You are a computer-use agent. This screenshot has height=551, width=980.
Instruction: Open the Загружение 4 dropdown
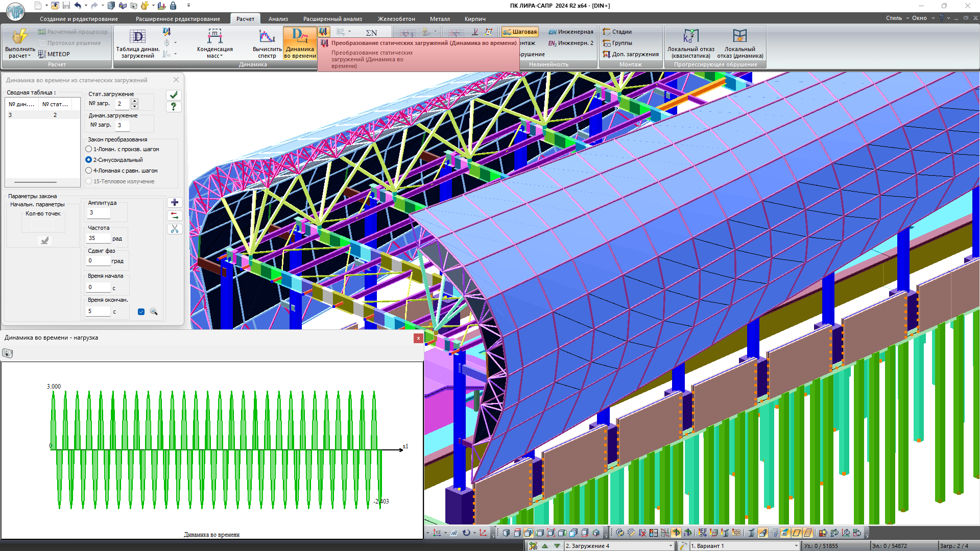(x=671, y=546)
